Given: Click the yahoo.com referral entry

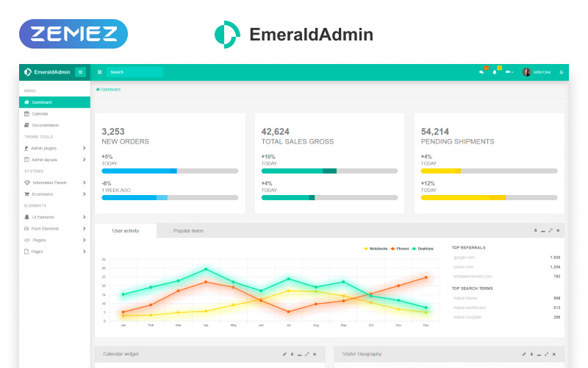Looking at the screenshot, I should click(464, 267).
